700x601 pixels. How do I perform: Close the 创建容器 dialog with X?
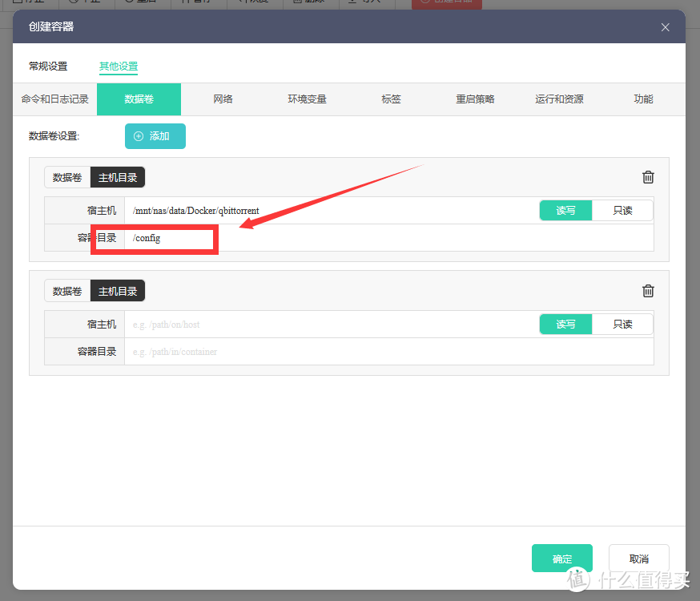pos(665,27)
